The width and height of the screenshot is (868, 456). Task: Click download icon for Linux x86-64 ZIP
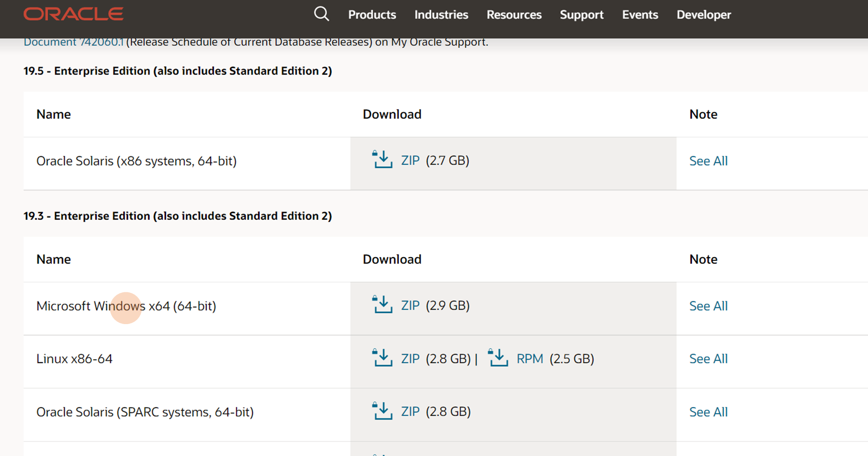pos(382,358)
